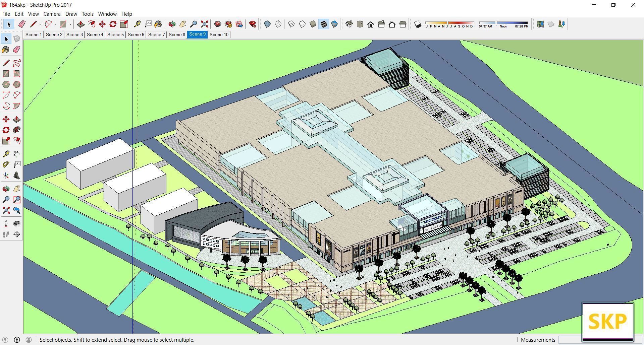Screen dimensions: 644x345
Task: Select Follow Me tool in left palette
Action: [x=17, y=130]
